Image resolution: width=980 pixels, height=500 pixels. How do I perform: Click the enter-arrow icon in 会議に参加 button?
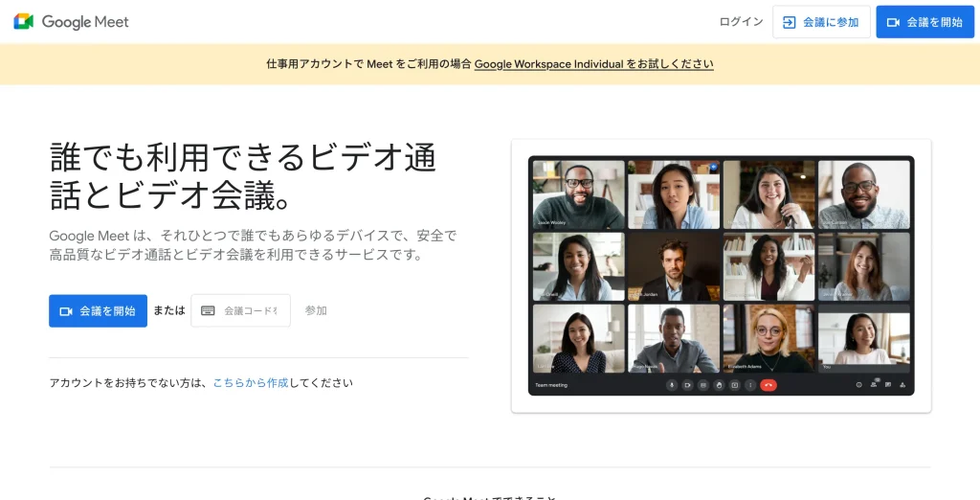coord(790,22)
